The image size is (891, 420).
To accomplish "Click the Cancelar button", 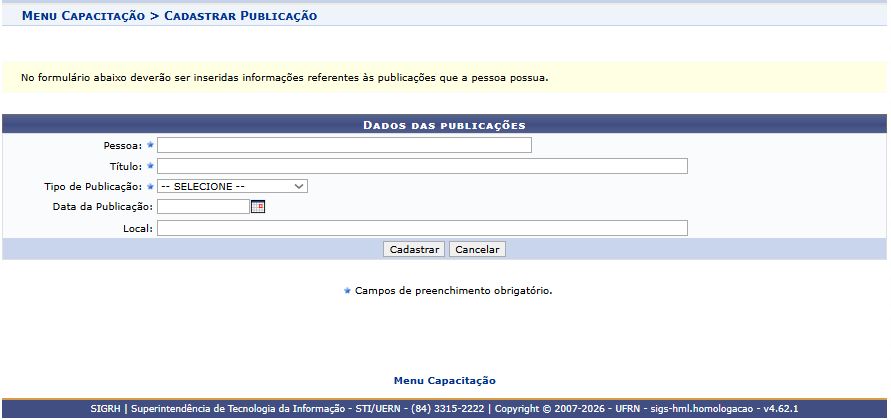I will click(x=477, y=249).
